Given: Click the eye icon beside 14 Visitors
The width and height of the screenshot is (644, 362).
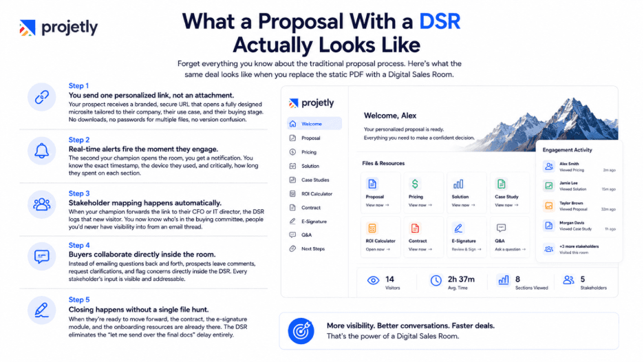Looking at the screenshot, I should [x=373, y=281].
